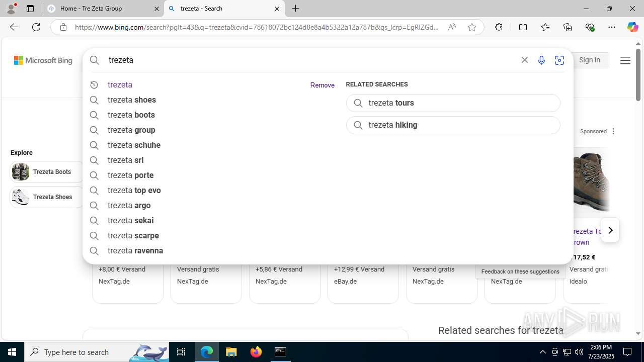Clear the Bing search box

point(524,60)
